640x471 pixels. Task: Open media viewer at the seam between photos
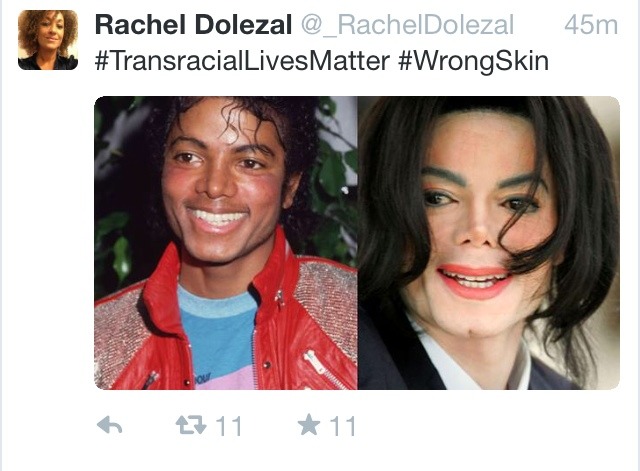[x=358, y=243]
